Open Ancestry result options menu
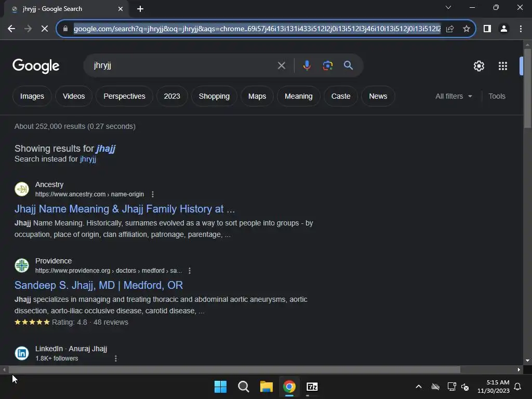 (x=153, y=194)
